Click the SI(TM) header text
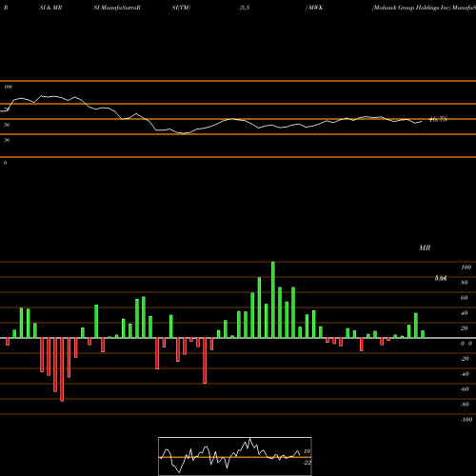Image resolution: width=476 pixels, height=476 pixels. click(x=181, y=8)
